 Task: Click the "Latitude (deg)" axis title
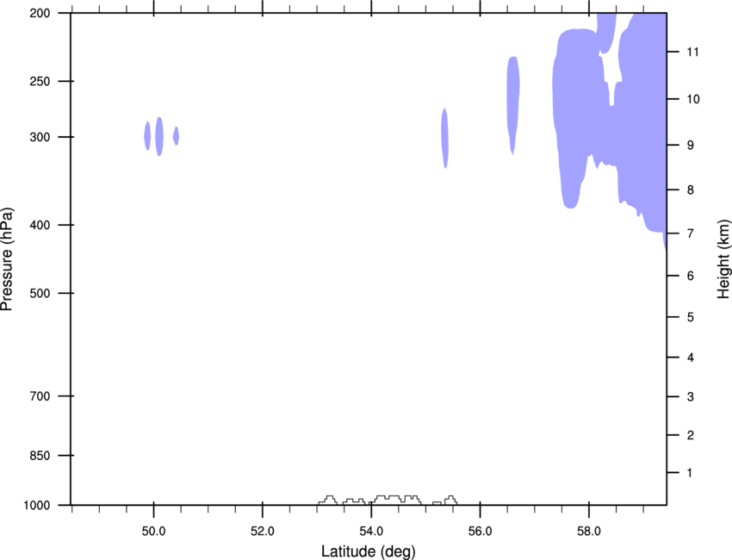pyautogui.click(x=368, y=551)
